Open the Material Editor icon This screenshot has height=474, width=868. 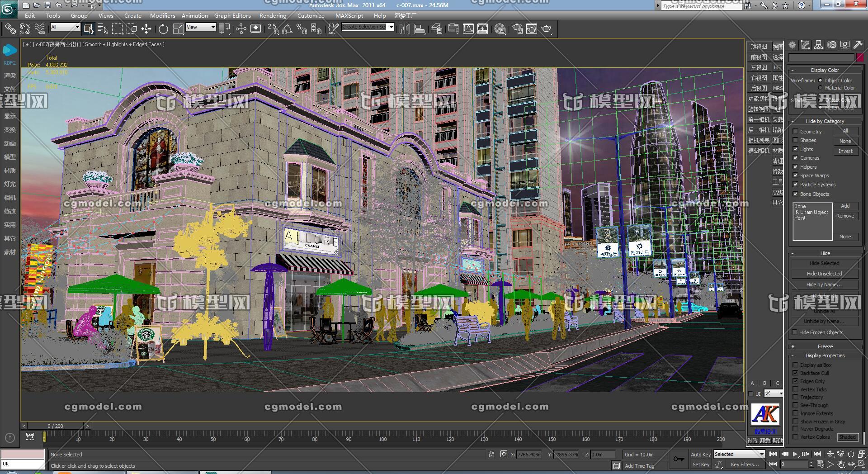coord(500,29)
